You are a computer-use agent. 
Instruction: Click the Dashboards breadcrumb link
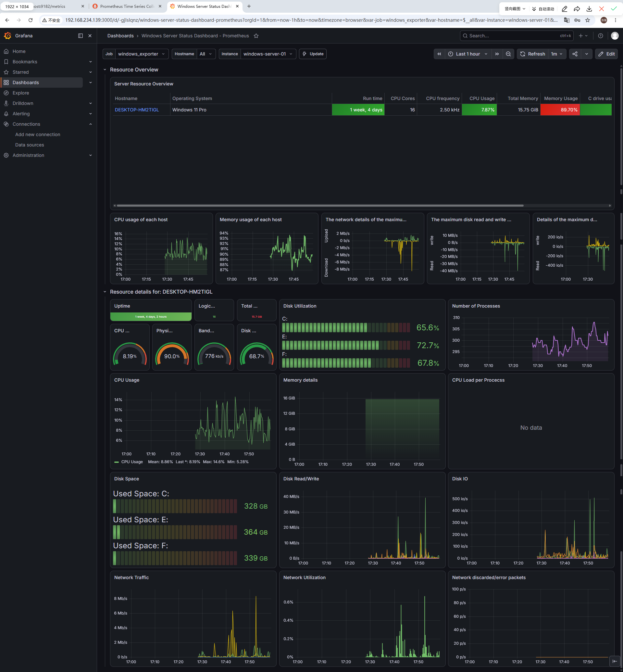click(120, 36)
